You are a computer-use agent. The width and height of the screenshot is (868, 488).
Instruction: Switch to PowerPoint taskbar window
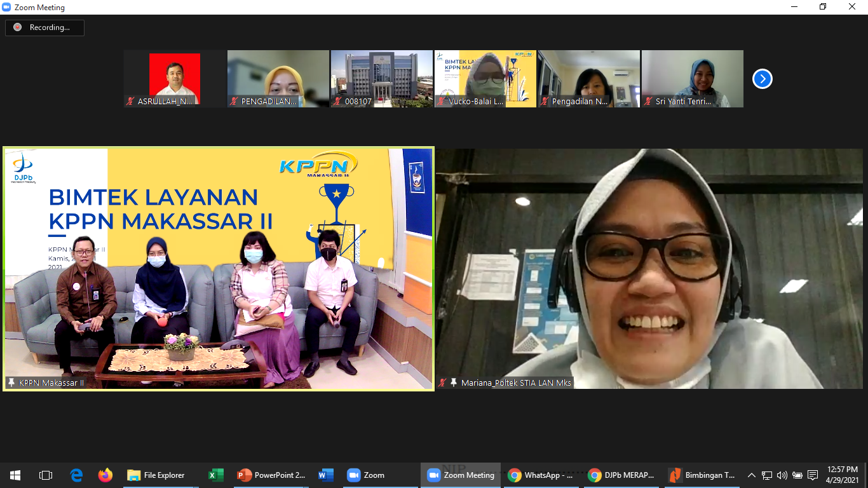coord(271,475)
